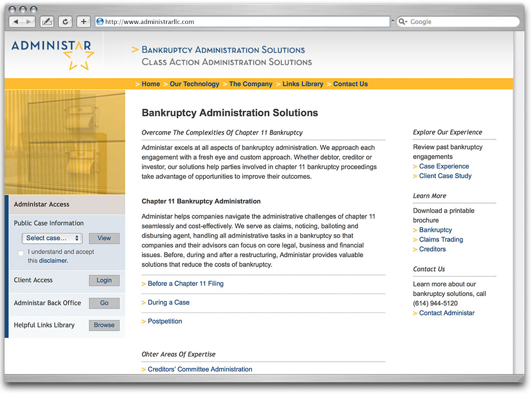532x394 pixels.
Task: Click the Chapter 11 Bankruptcy Administration subheading
Action: pos(201,201)
